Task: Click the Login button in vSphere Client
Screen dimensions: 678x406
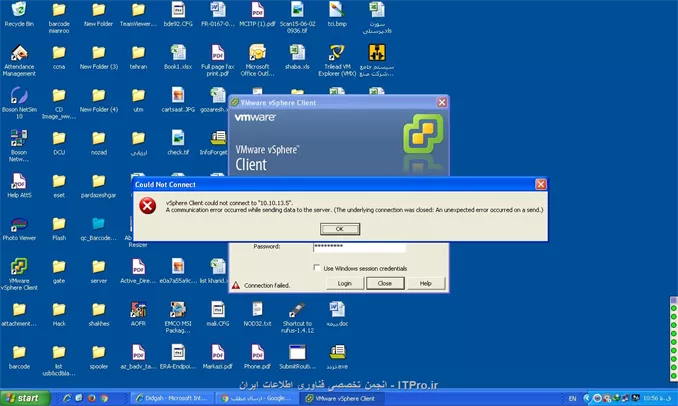Action: [x=345, y=283]
